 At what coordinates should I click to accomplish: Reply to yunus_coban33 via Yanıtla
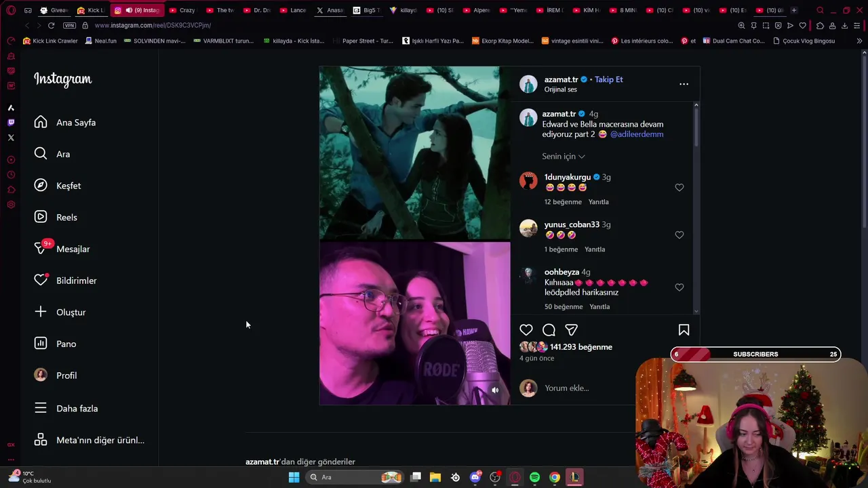click(595, 249)
